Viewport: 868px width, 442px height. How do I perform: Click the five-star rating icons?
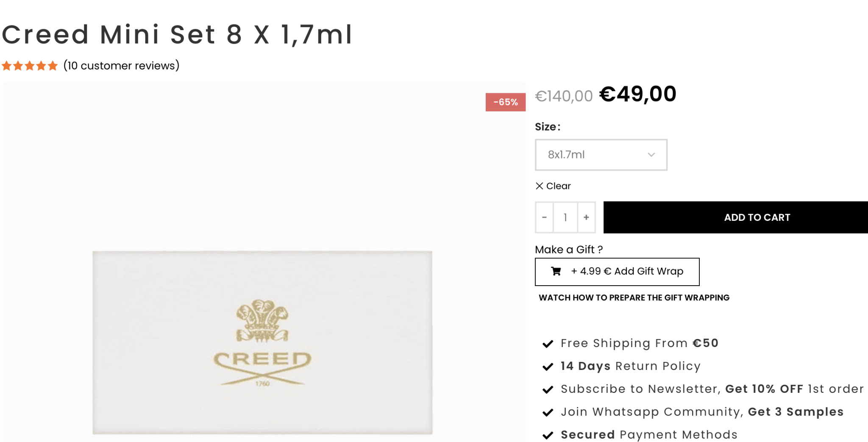30,66
